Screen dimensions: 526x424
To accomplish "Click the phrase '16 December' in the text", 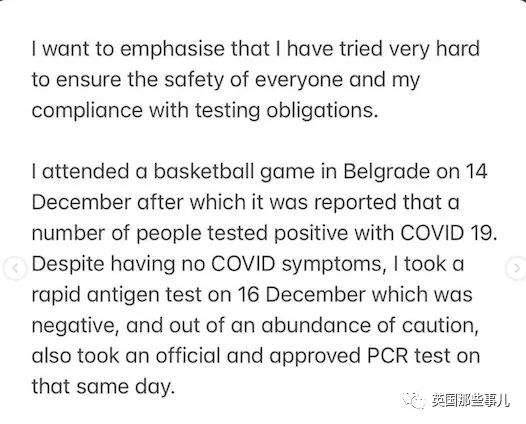I will coord(302,295).
